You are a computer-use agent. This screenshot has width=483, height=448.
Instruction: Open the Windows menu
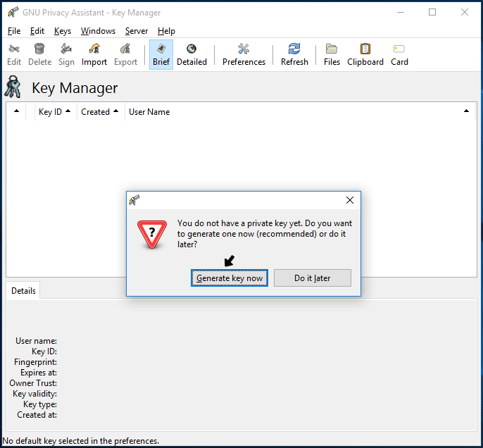pyautogui.click(x=98, y=31)
